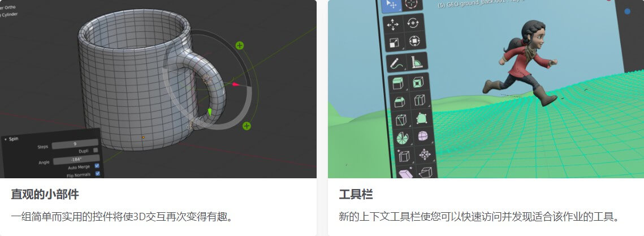The width and height of the screenshot is (644, 236).
Task: Open the running character thumbnail image
Action: 486,89
